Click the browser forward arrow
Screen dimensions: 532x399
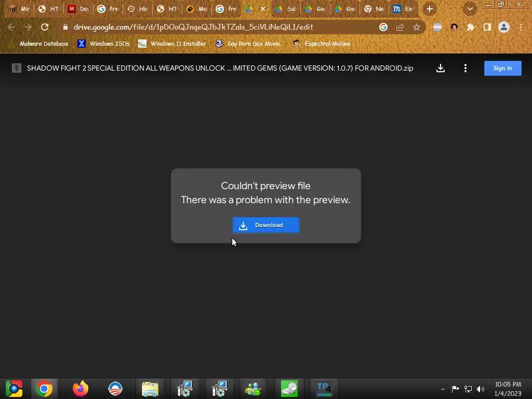click(x=28, y=27)
